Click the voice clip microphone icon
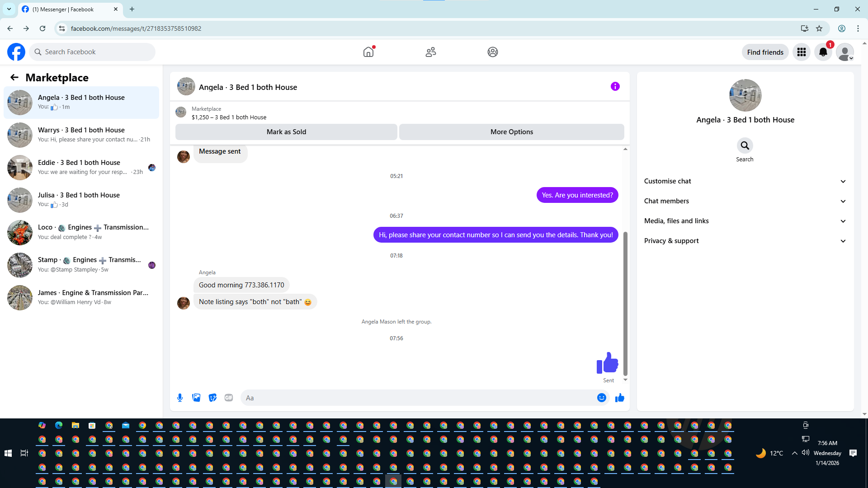The width and height of the screenshot is (868, 488). [x=180, y=398]
